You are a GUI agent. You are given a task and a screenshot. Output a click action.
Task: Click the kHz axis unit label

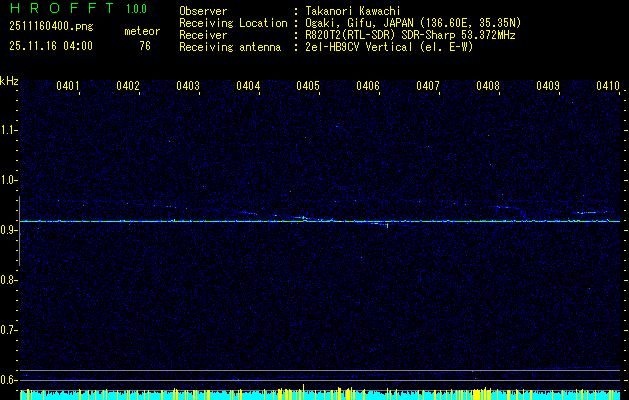pos(9,80)
